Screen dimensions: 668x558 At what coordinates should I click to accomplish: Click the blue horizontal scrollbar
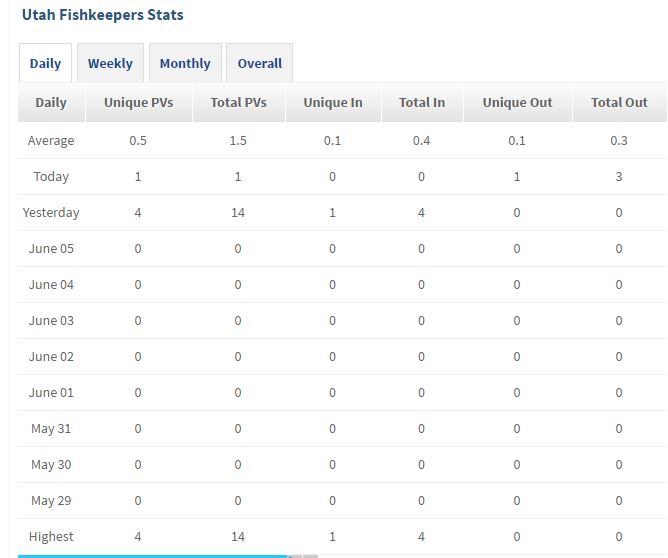pyautogui.click(x=150, y=555)
